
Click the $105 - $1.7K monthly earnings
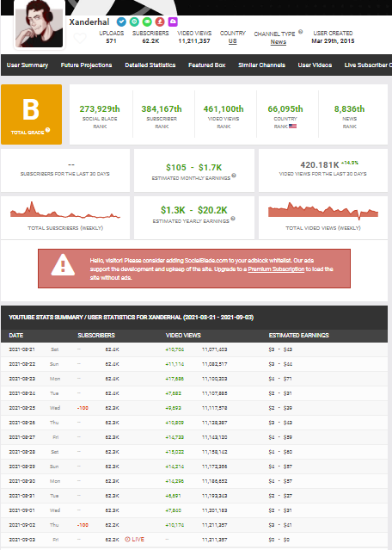pos(193,168)
